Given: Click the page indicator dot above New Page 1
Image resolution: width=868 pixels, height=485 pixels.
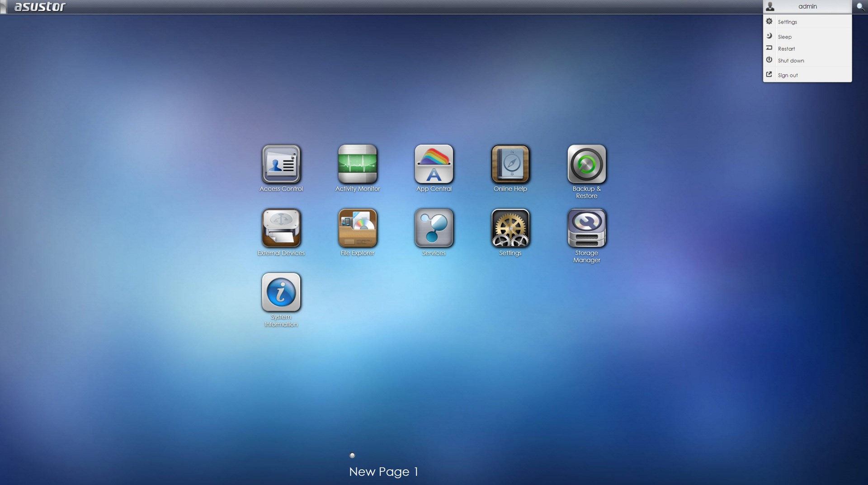Looking at the screenshot, I should pos(352,455).
